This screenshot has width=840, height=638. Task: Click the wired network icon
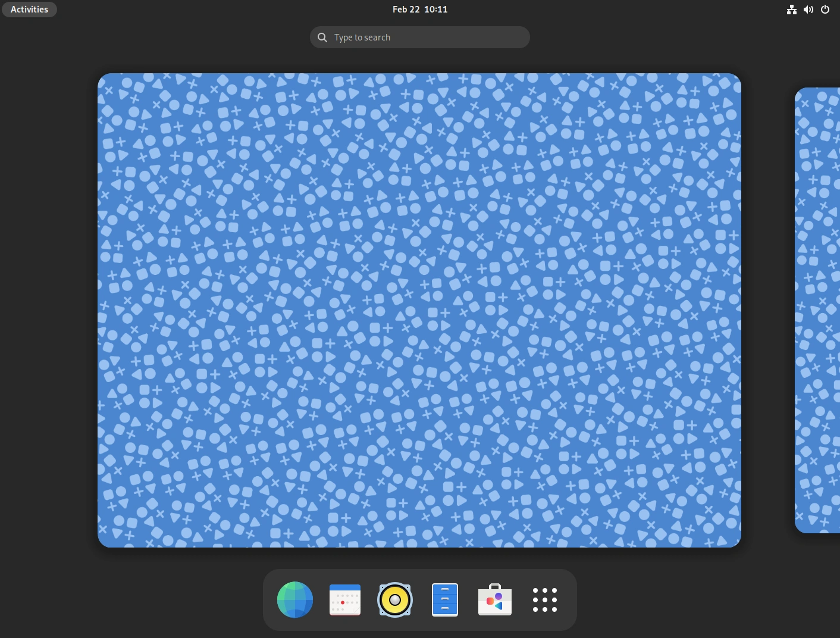[792, 10]
